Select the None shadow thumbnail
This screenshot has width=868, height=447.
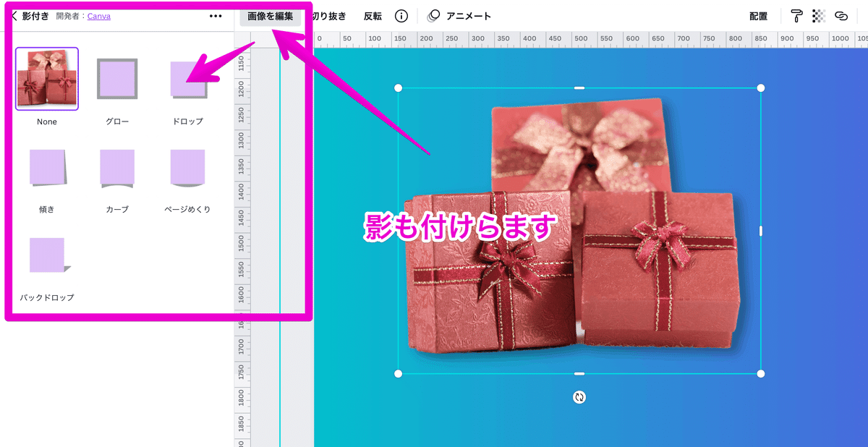point(47,79)
